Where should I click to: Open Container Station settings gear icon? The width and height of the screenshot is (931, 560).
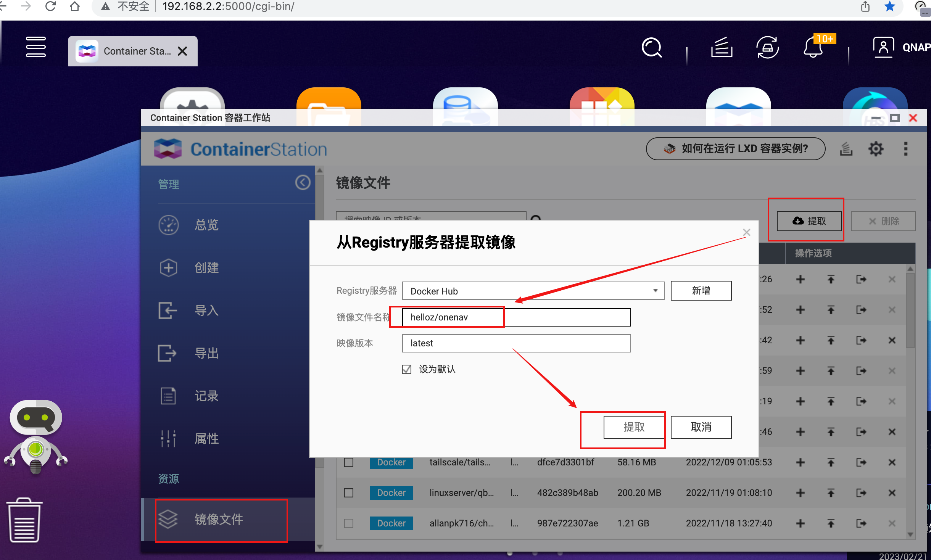tap(876, 149)
